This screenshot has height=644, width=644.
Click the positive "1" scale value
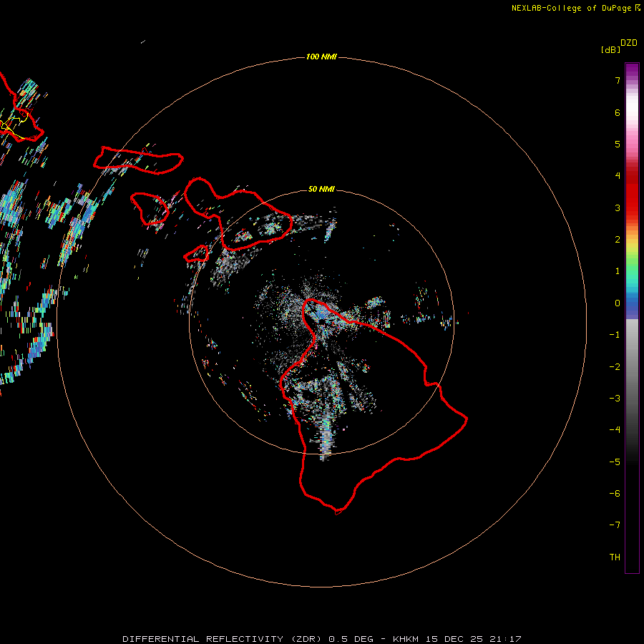(x=618, y=271)
